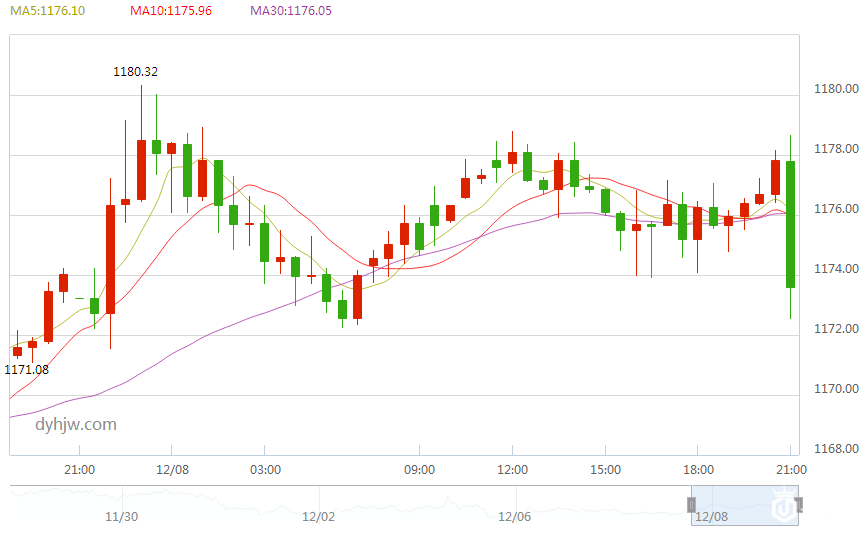The width and height of the screenshot is (864, 533).
Task: Click the 1180.00 price axis label
Action: 836,89
